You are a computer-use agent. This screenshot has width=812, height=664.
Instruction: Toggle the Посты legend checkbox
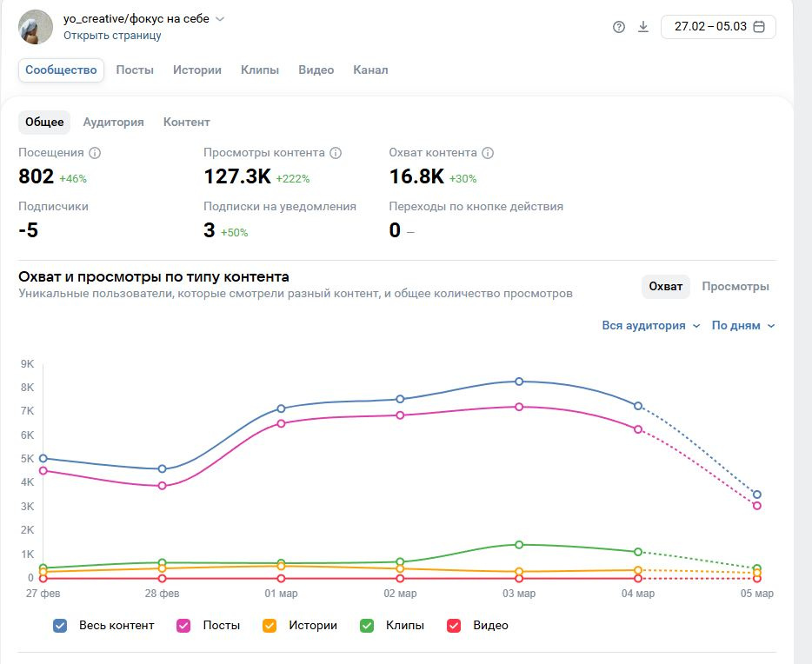point(183,625)
